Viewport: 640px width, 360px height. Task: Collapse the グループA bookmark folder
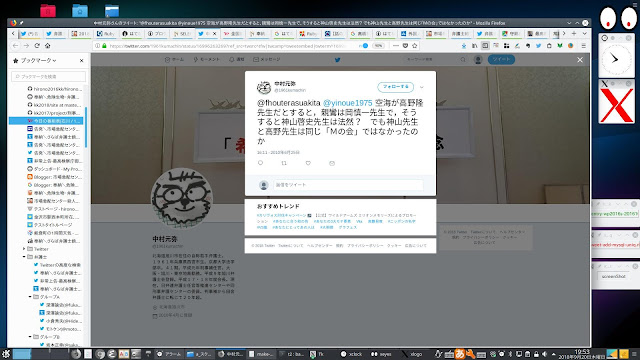point(30,297)
